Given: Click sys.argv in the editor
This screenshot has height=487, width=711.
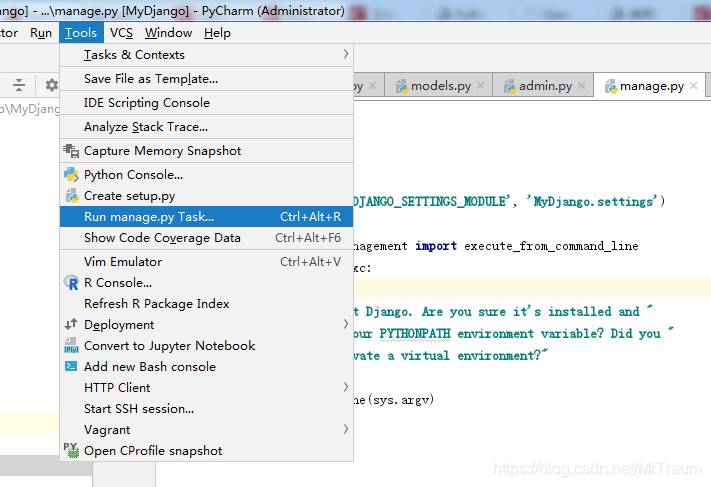Looking at the screenshot, I should tap(401, 400).
